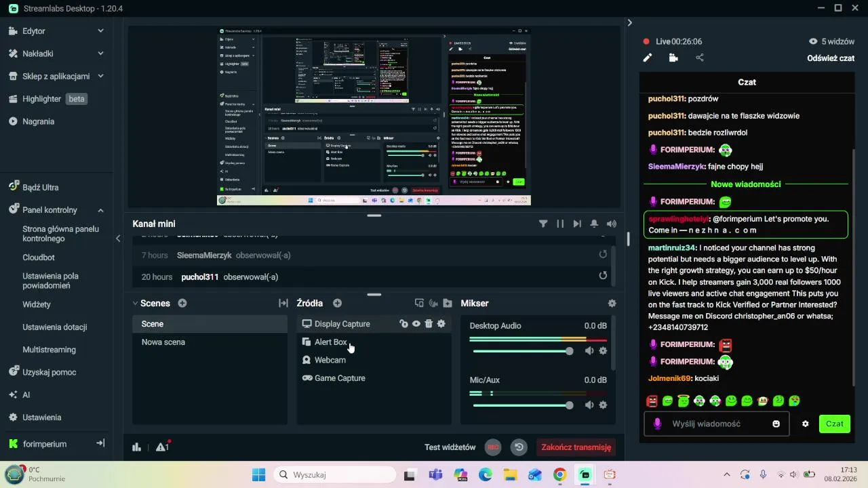
Task: Add a new source in Źródła
Action: point(337,304)
